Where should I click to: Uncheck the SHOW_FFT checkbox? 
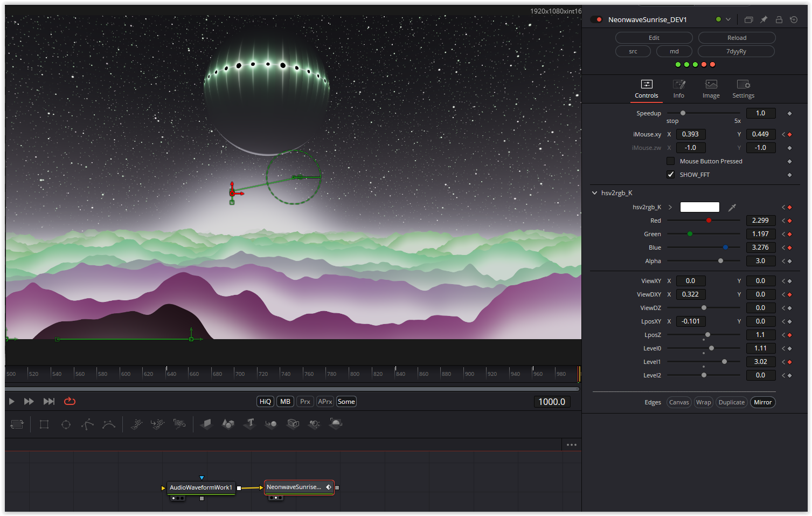click(670, 175)
